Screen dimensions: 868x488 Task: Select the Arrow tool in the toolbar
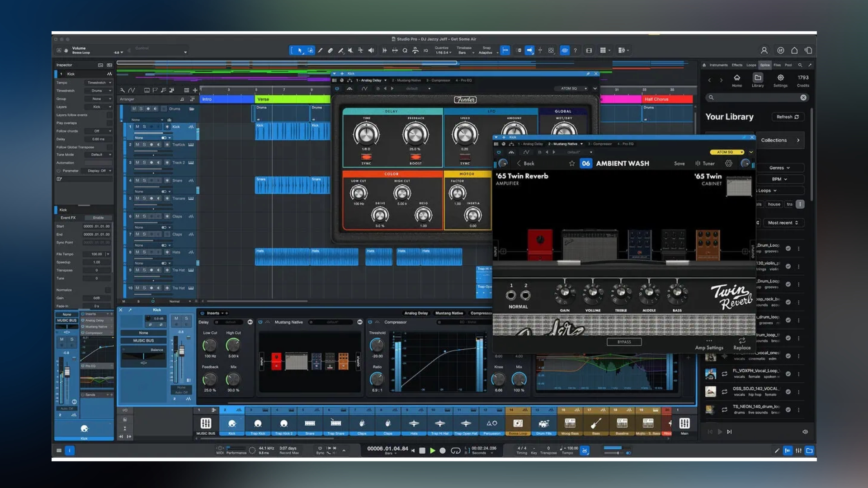click(x=300, y=51)
